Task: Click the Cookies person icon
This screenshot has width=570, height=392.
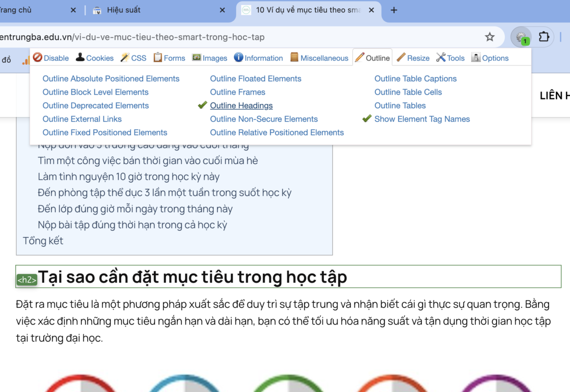Action: coord(80,57)
